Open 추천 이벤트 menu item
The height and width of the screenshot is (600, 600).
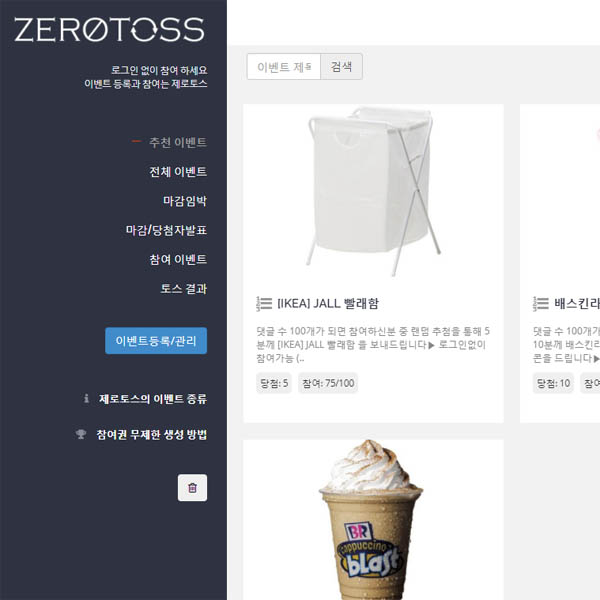(x=178, y=142)
